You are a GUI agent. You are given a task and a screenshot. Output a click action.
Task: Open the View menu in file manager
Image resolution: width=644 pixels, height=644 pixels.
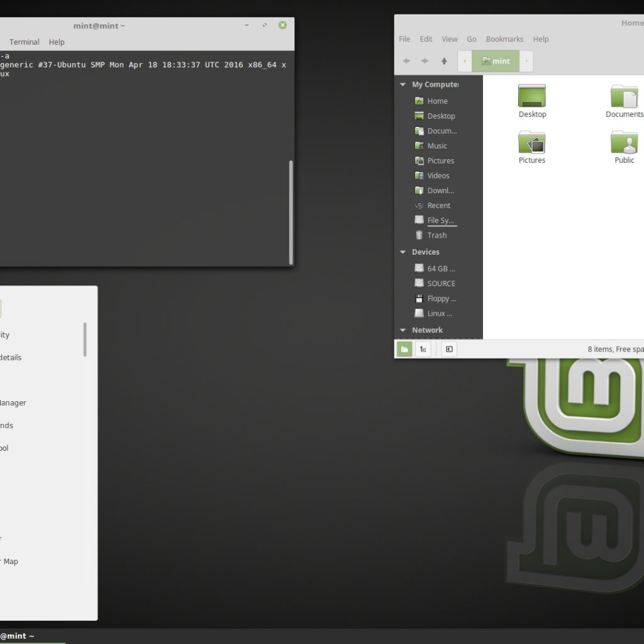click(449, 39)
